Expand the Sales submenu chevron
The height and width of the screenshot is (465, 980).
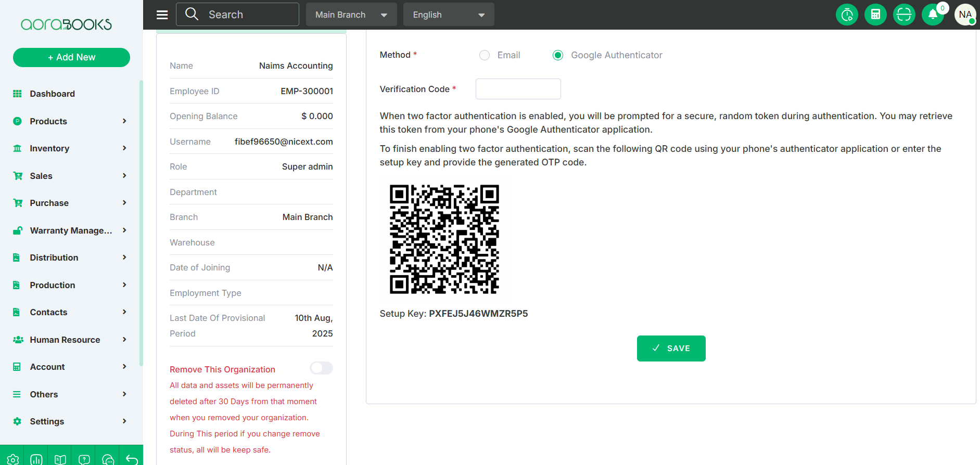pos(124,176)
